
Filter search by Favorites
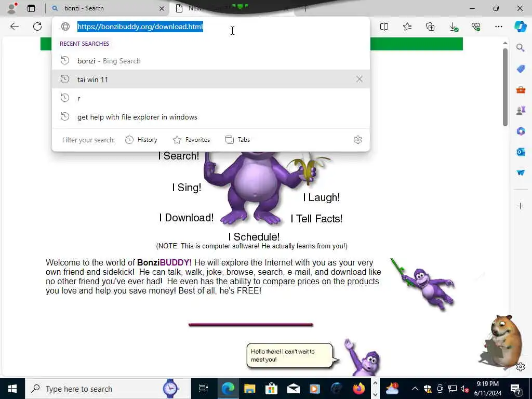[x=191, y=140]
